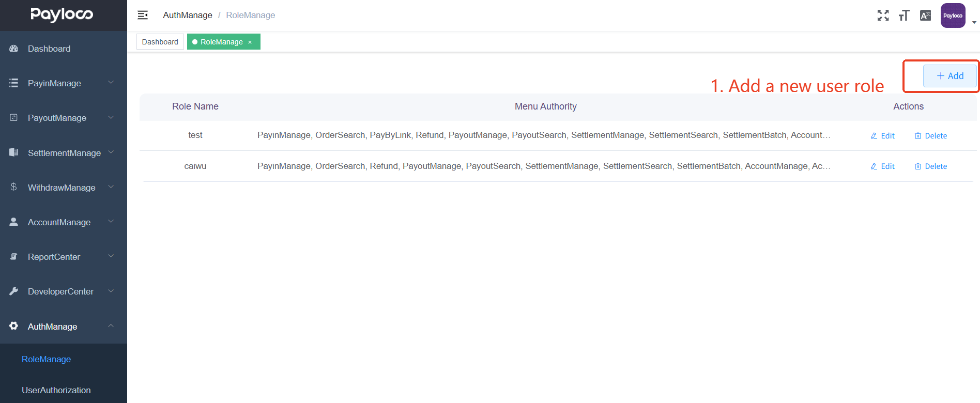Click the AuthManage gear icon
This screenshot has height=403, width=980.
(14, 326)
